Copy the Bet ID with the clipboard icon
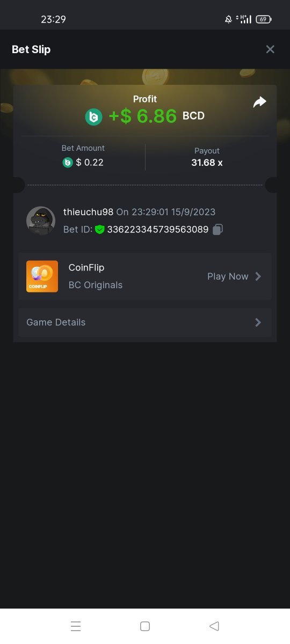The width and height of the screenshot is (290, 644). pos(218,229)
